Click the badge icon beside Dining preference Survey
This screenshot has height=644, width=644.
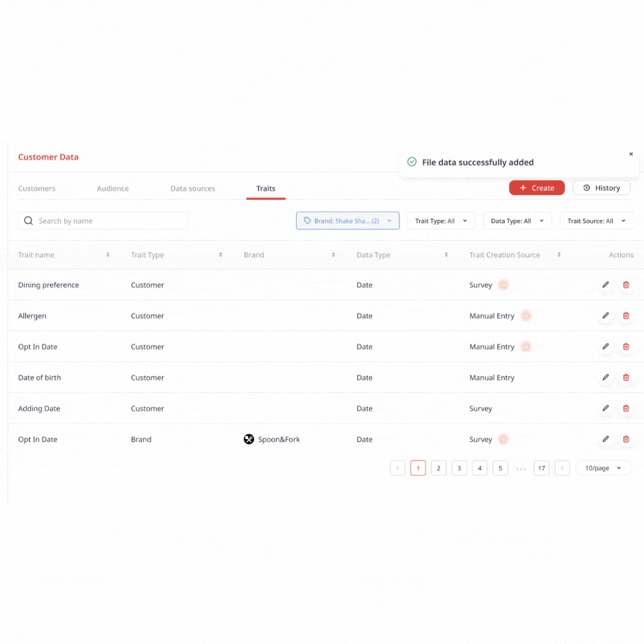coord(503,285)
